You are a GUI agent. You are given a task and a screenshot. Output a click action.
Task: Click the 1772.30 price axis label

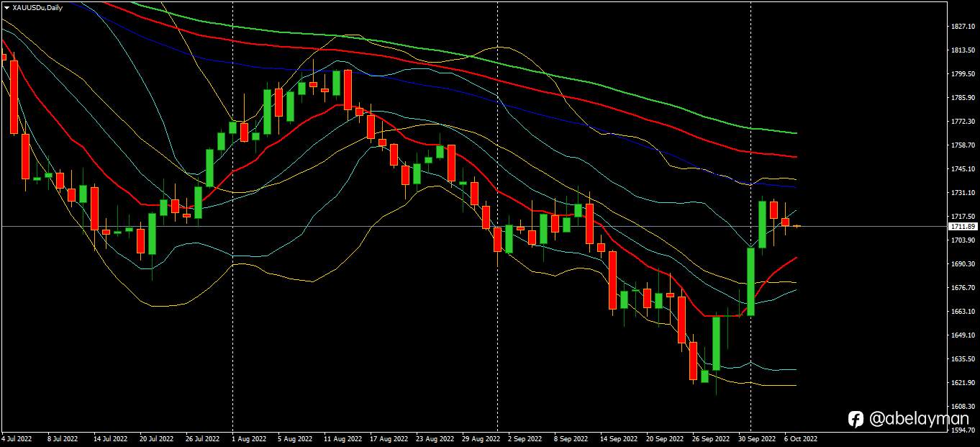tap(962, 121)
